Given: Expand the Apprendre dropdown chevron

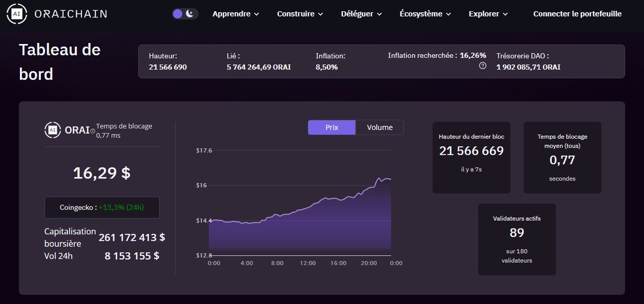Looking at the screenshot, I should click(256, 14).
